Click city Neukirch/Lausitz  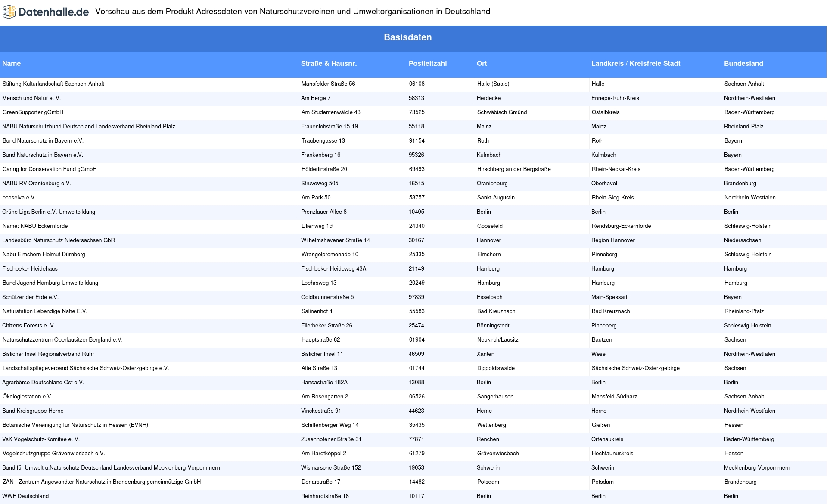click(498, 340)
